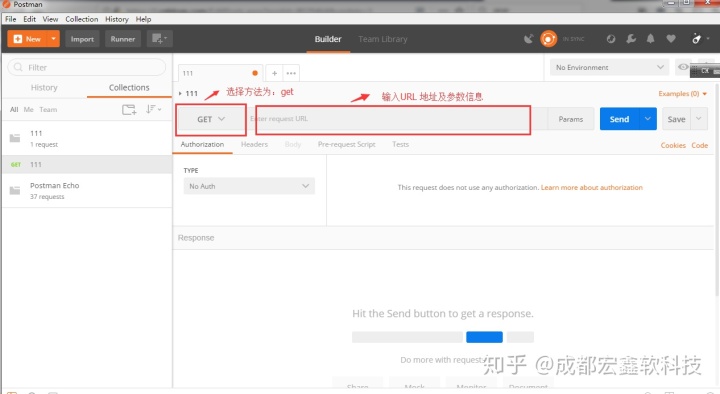Open the sort collections dropdown

(x=153, y=109)
